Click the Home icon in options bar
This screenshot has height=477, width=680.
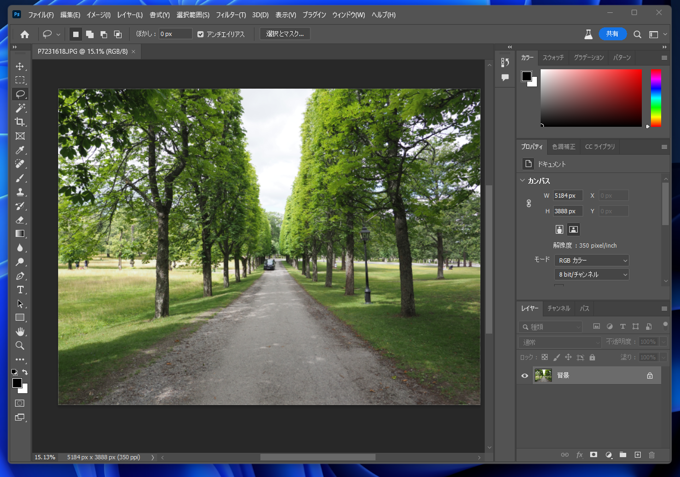tap(25, 34)
